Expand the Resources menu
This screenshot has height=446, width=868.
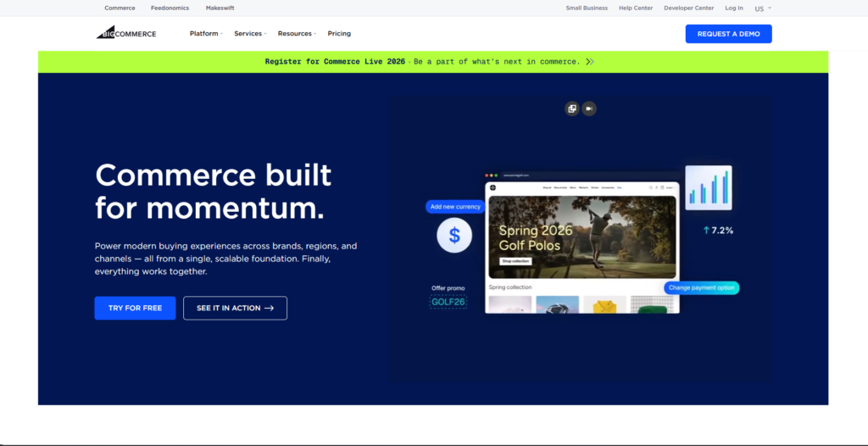coord(297,33)
